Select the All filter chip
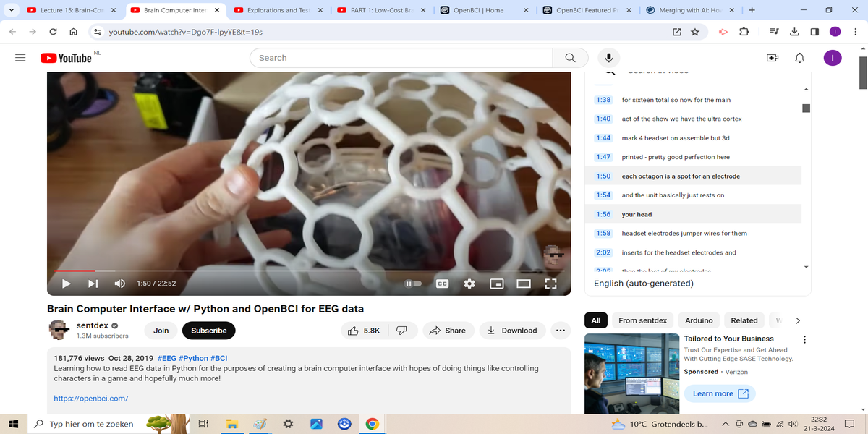Screen dimensions: 868x434 tap(596, 320)
